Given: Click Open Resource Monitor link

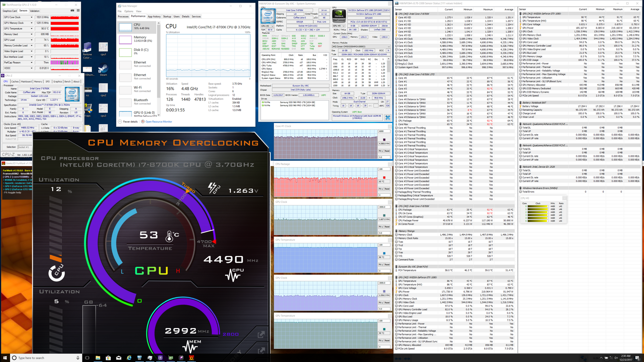Looking at the screenshot, I should (x=159, y=122).
